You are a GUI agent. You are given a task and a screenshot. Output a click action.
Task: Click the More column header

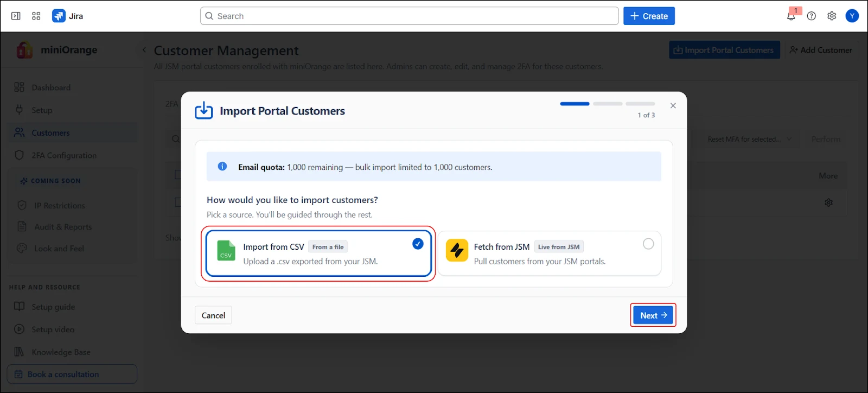click(x=828, y=176)
